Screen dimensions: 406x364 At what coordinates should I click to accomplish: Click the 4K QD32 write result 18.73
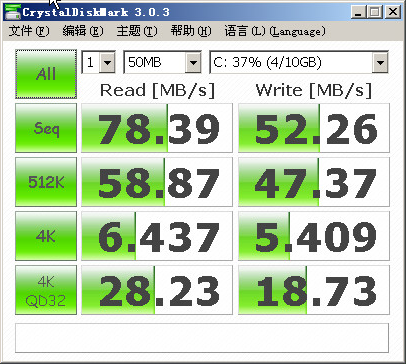coord(314,290)
